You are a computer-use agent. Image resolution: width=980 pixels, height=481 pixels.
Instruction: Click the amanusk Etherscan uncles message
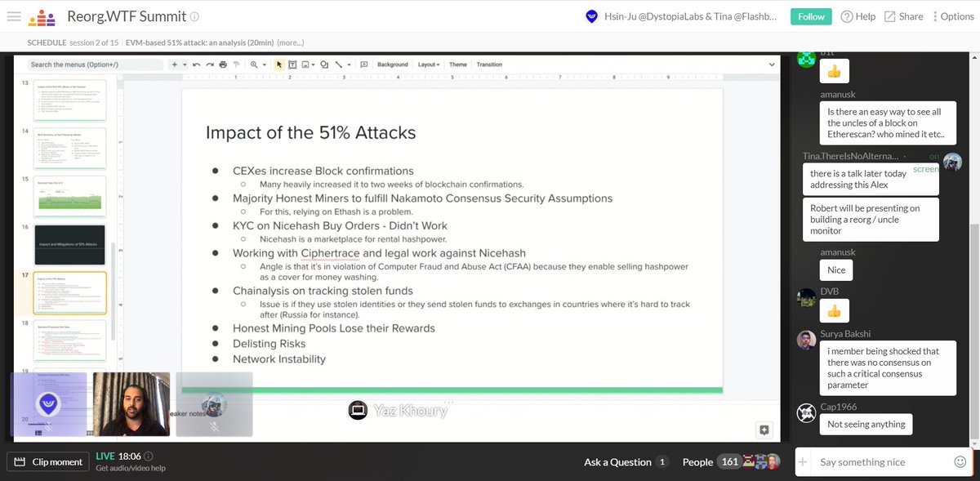pyautogui.click(x=888, y=123)
